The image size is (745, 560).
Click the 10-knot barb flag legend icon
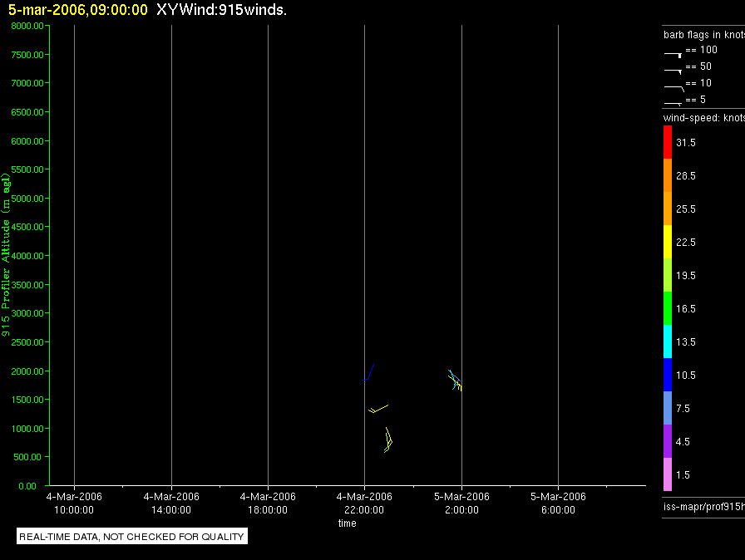[x=673, y=88]
